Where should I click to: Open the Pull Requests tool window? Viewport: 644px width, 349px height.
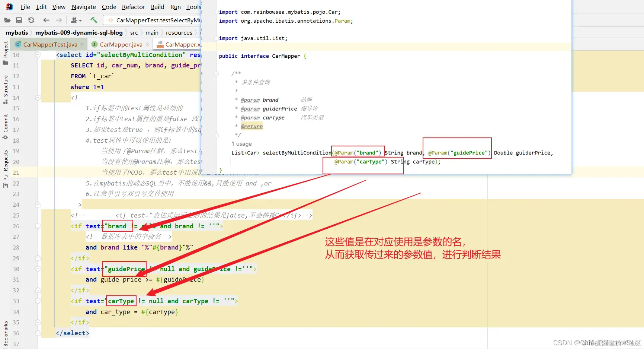(x=5, y=169)
